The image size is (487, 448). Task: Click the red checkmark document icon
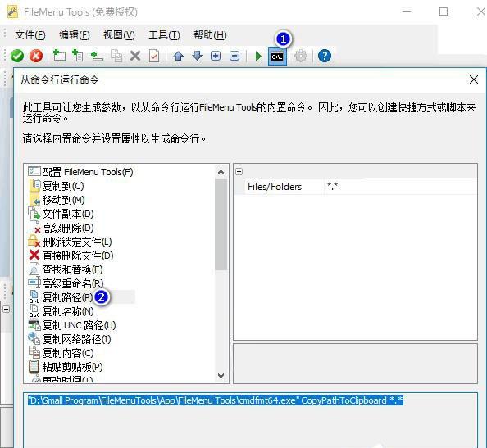tap(154, 57)
